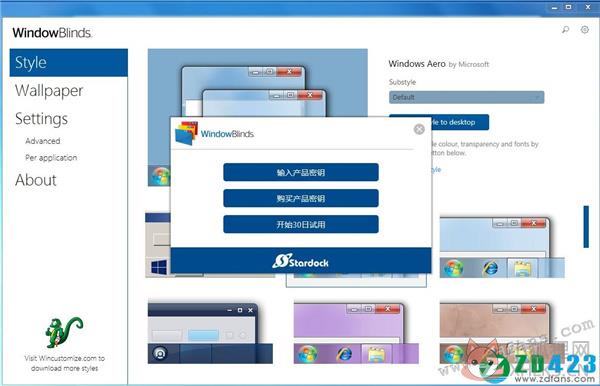
Task: Click the Windows Aero by Microsoft title
Action: (439, 64)
